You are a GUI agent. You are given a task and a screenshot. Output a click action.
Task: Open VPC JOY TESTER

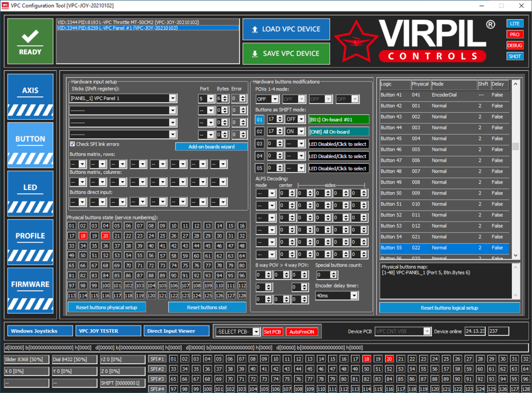tap(108, 331)
